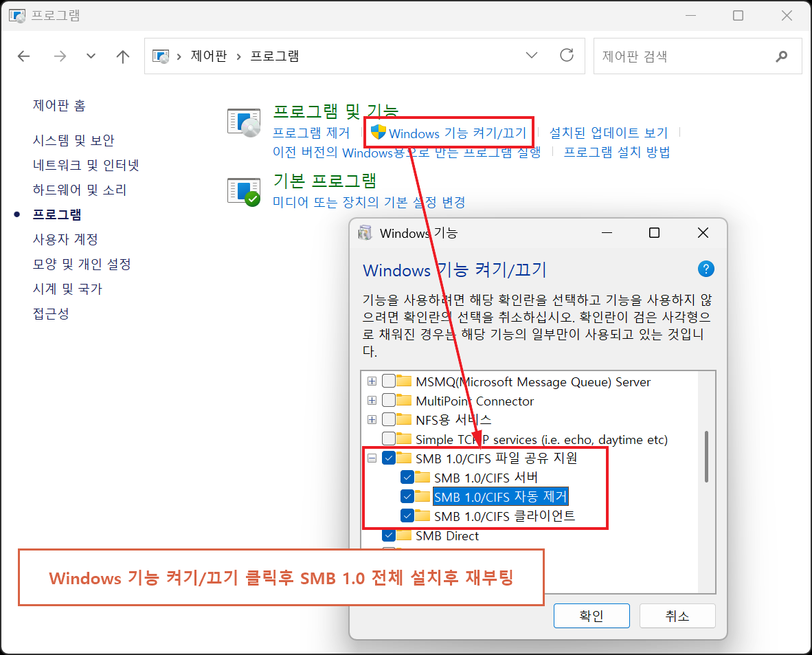
Task: Open the blue help question mark icon
Action: click(706, 269)
